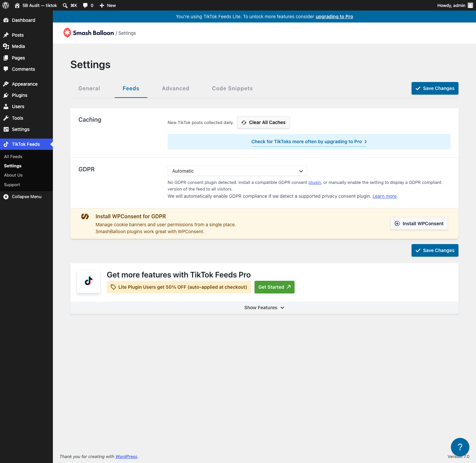Open the search magnifier in admin bar
This screenshot has height=463, width=476.
click(x=65, y=5)
